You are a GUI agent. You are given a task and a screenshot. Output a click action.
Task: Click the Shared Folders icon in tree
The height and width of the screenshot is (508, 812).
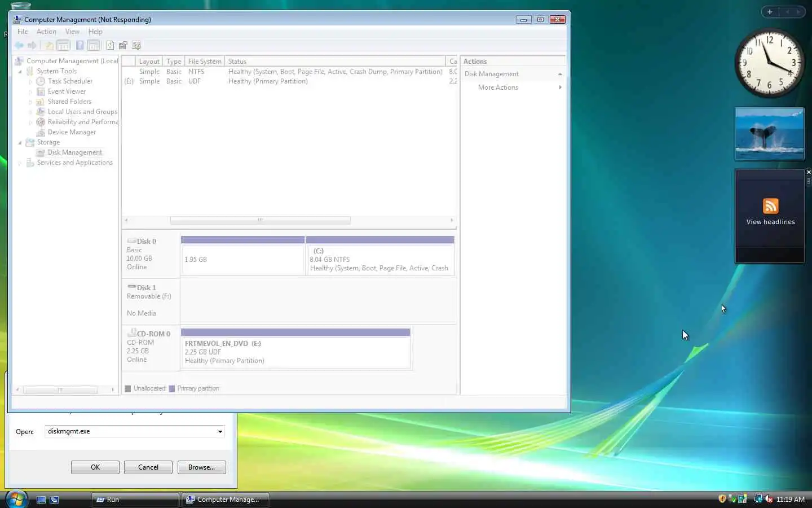pyautogui.click(x=41, y=102)
